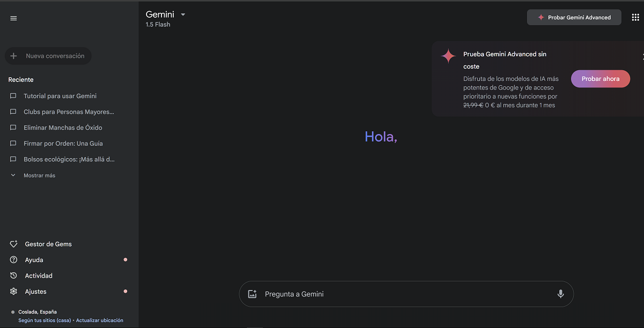Click the Según tus sitios (casa) link

point(45,320)
